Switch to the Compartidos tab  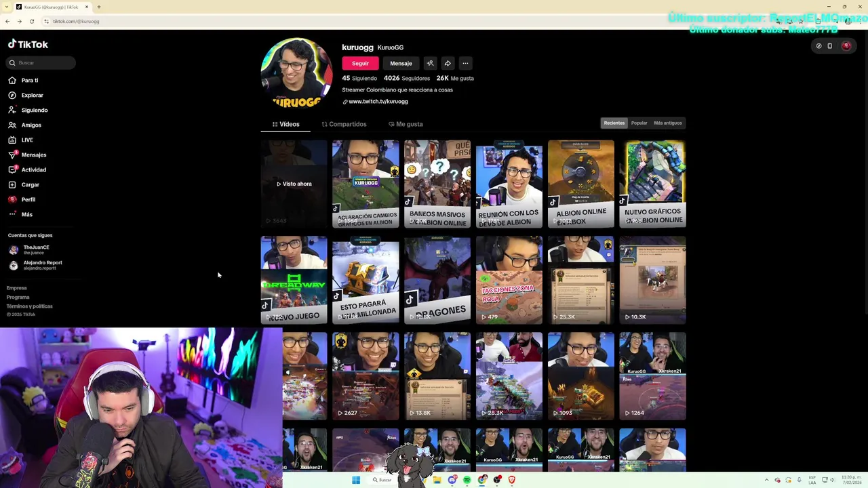tap(344, 124)
